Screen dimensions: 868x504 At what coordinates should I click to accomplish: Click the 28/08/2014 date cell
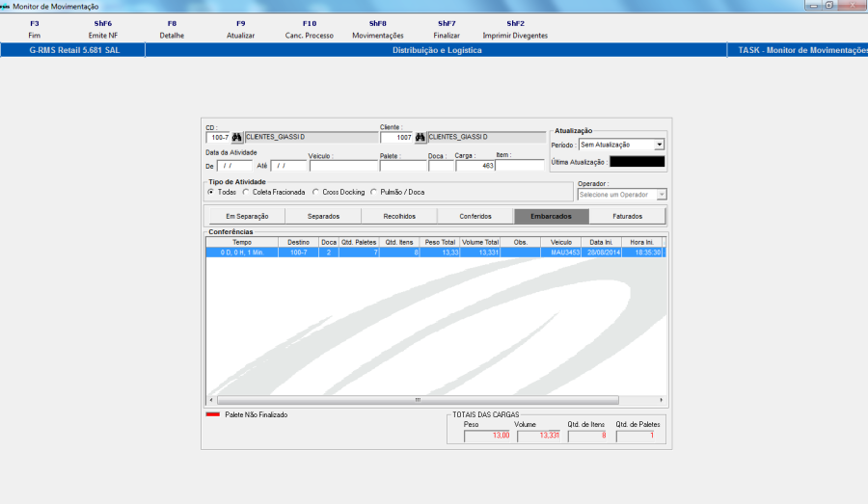point(601,252)
